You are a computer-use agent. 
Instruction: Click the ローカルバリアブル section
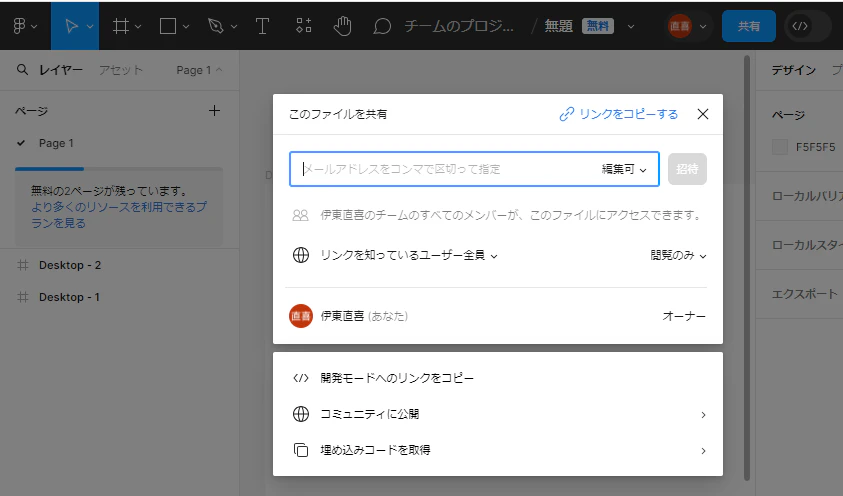click(807, 196)
